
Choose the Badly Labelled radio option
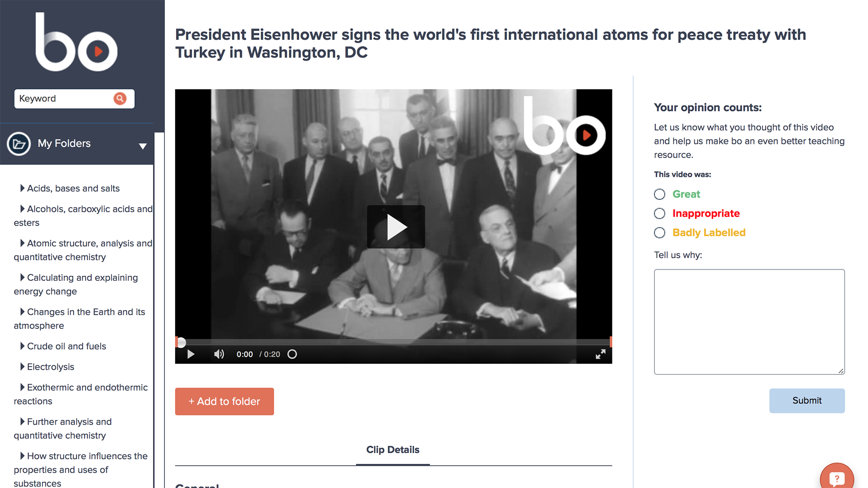[x=659, y=233]
